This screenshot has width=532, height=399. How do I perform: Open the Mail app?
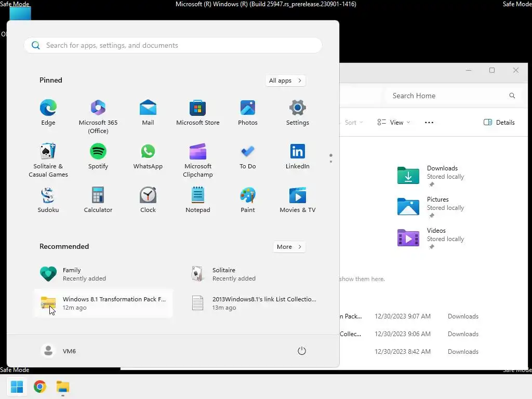(x=148, y=113)
